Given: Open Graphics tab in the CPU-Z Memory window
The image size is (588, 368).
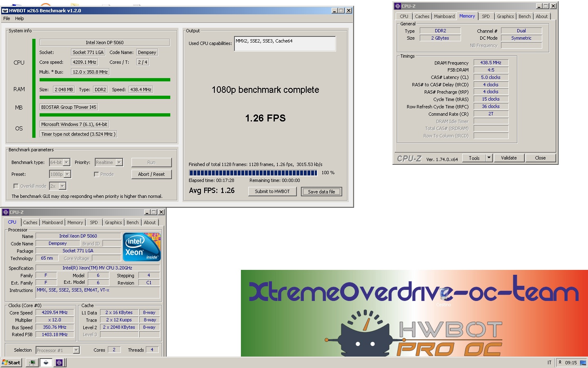Looking at the screenshot, I should (x=505, y=16).
